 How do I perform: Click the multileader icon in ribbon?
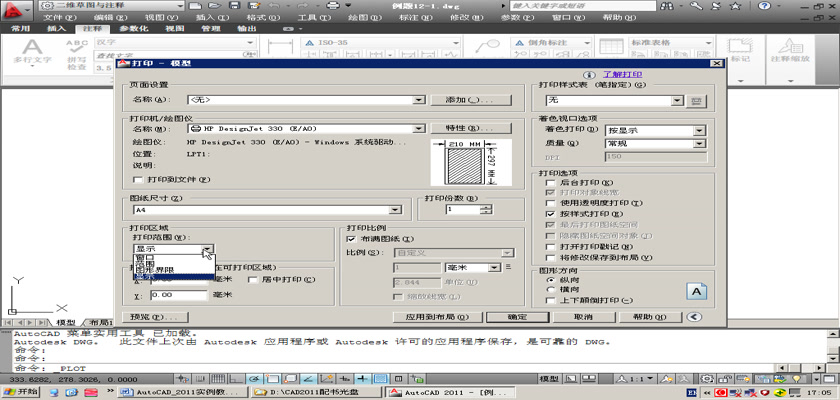487,47
